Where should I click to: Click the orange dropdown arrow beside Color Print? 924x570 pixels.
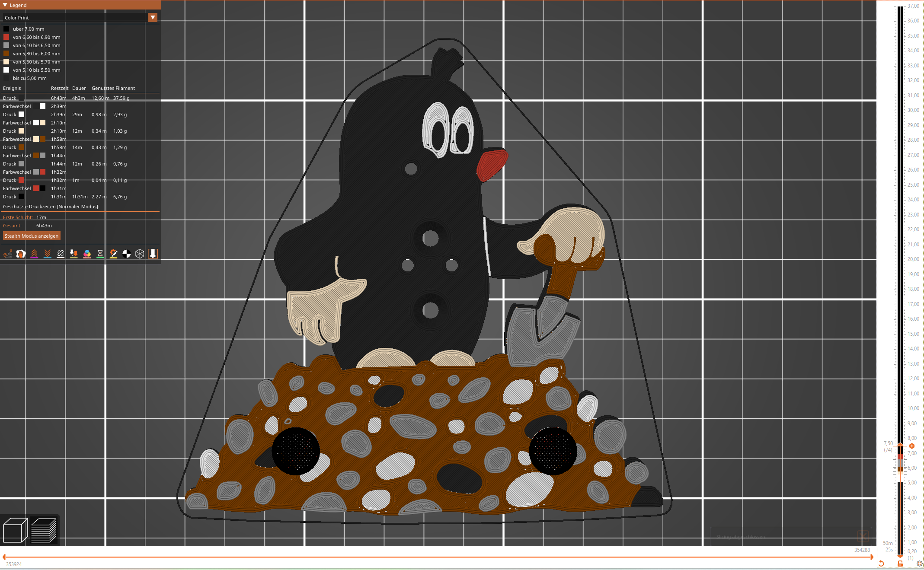[x=153, y=18]
